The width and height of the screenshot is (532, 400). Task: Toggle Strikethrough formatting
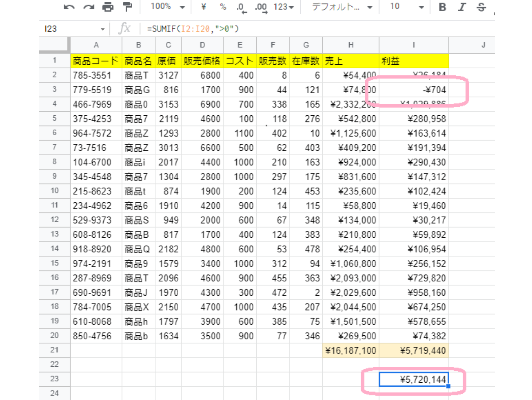481,7
